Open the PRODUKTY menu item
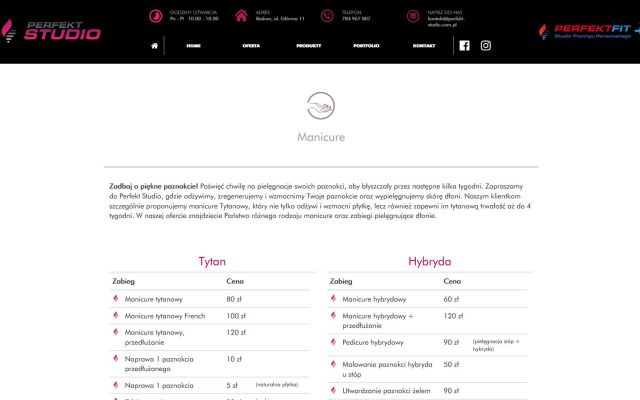This screenshot has width=640, height=400. coord(308,46)
